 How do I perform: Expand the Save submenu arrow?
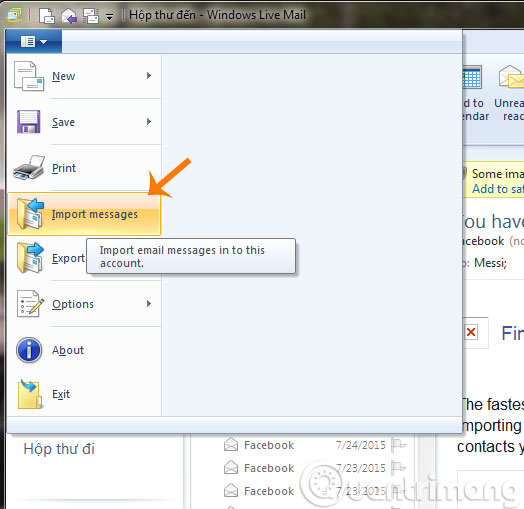pyautogui.click(x=149, y=122)
